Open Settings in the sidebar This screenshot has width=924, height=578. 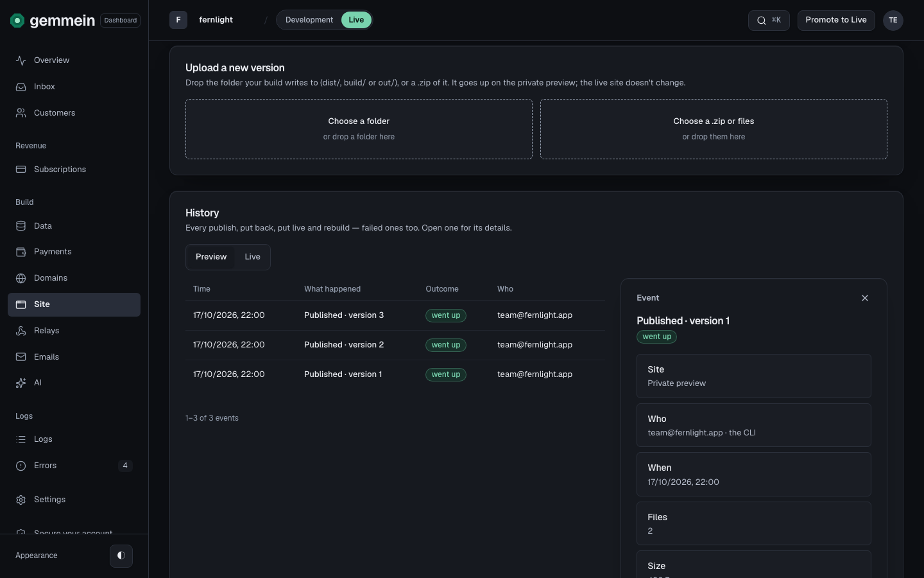[x=74, y=500]
